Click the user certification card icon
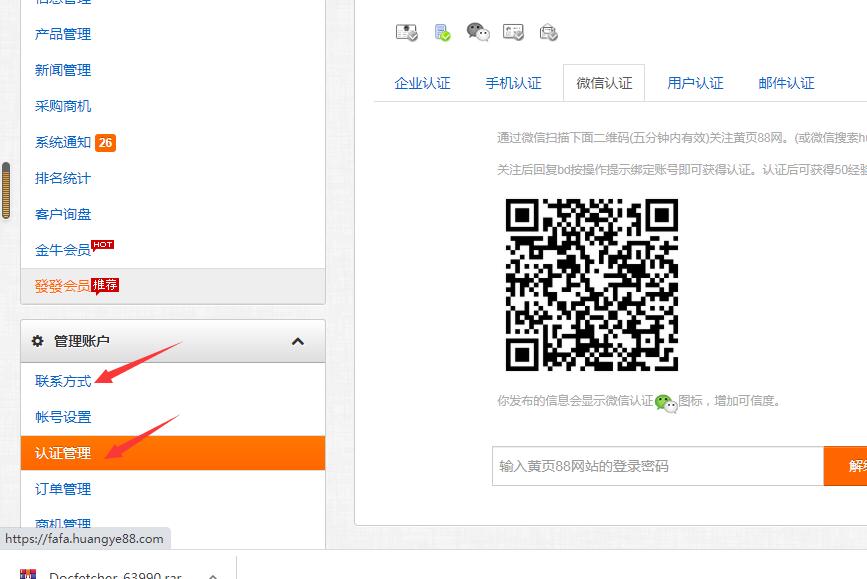Viewport: 867px width, 579px height. 513,33
